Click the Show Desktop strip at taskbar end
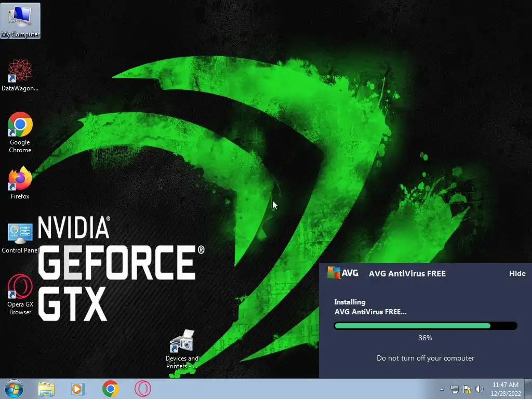Image resolution: width=532 pixels, height=399 pixels. (x=528, y=389)
